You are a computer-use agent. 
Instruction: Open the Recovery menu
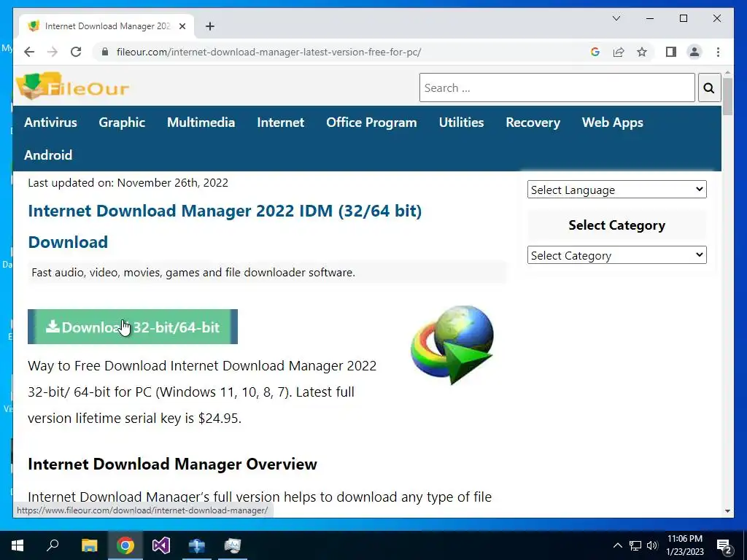pos(533,122)
